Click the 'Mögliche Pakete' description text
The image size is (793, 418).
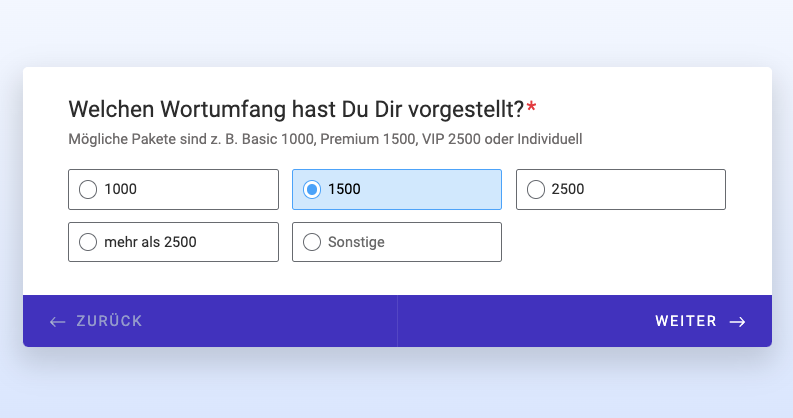325,139
